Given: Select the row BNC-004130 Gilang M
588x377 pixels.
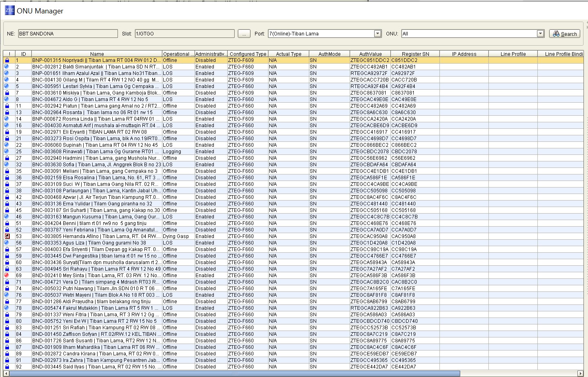Looking at the screenshot, I should click(293, 80).
